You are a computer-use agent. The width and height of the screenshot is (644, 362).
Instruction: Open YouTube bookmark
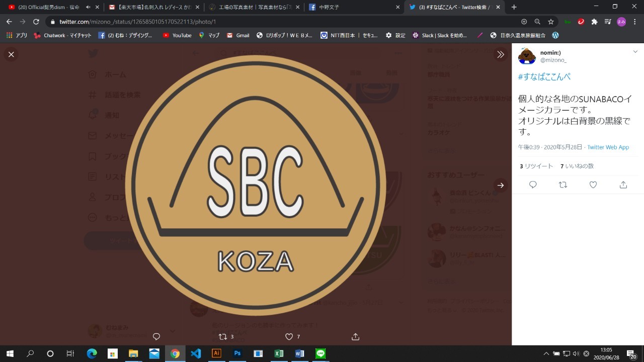coord(177,35)
